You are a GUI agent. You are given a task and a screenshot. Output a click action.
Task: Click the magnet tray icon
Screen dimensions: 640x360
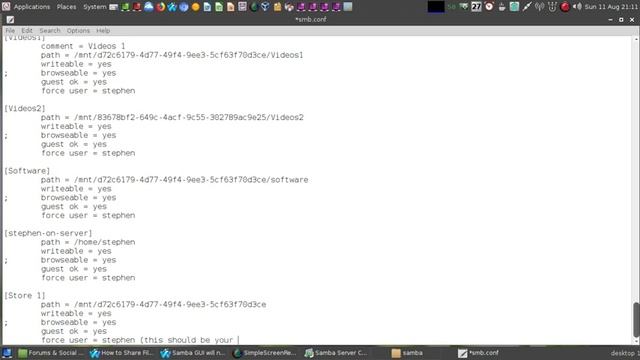552,7
